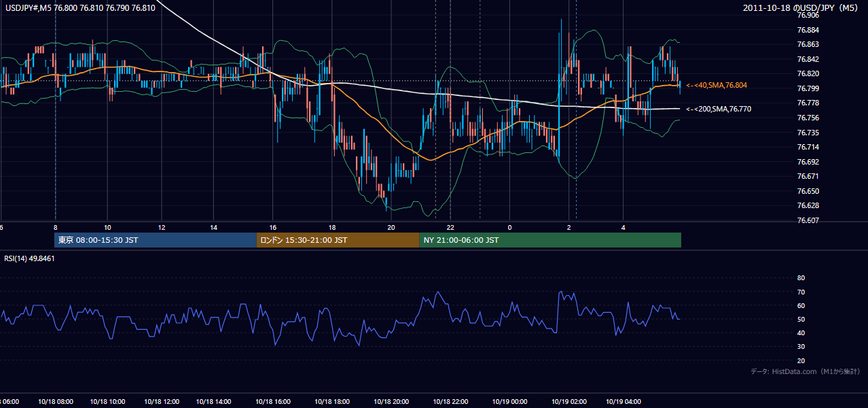
Task: Open the HistData.com data source credit
Action: point(806,371)
